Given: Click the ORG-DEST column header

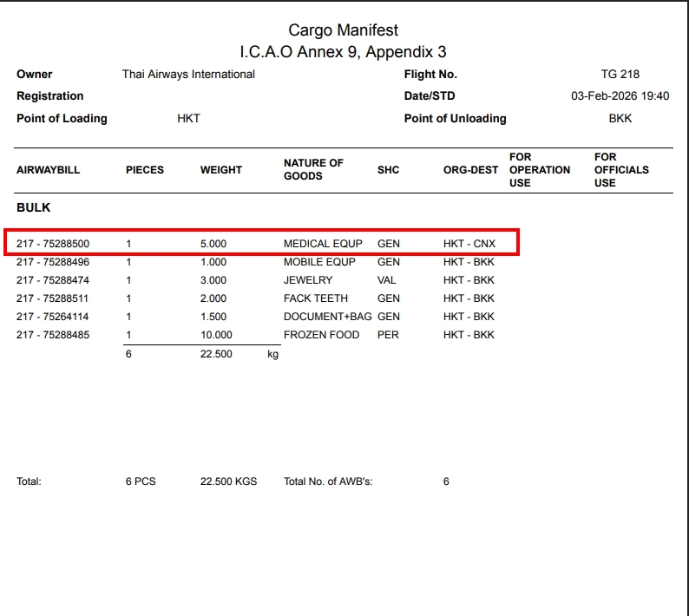Looking at the screenshot, I should tap(470, 170).
